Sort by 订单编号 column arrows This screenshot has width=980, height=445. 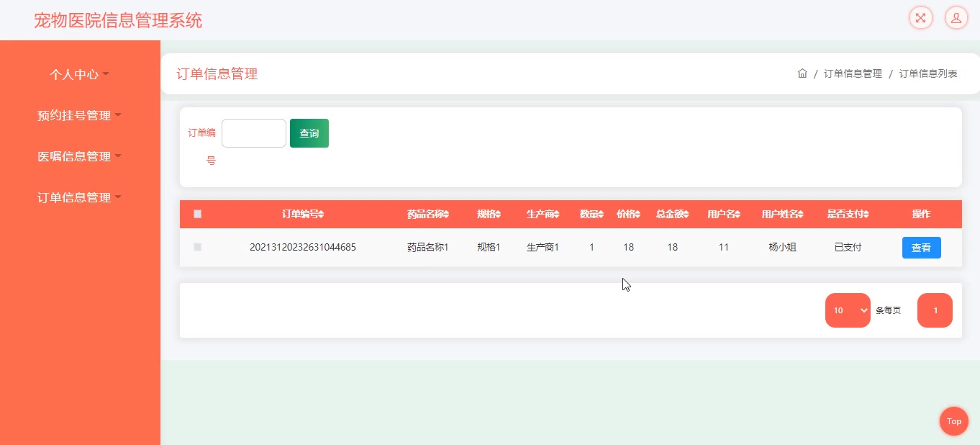tap(322, 215)
